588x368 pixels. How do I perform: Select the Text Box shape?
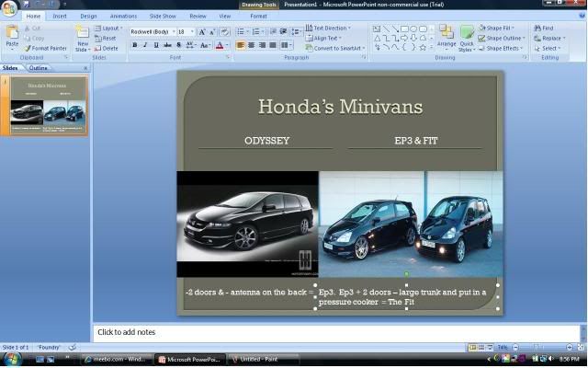[377, 29]
